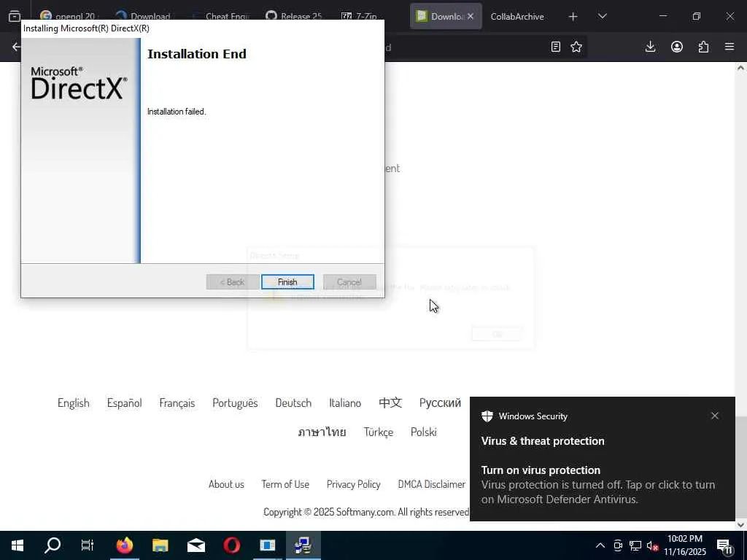Open a new browser tab

(x=573, y=16)
